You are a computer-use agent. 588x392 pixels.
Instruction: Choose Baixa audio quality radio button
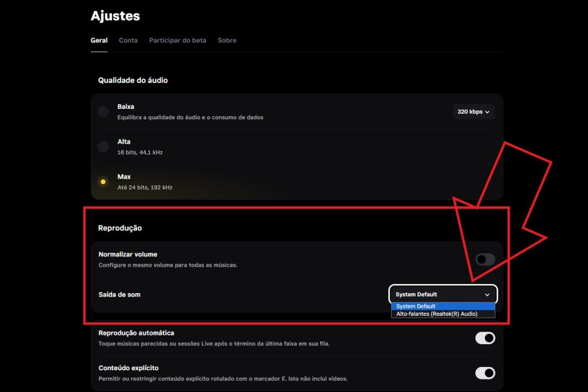(103, 112)
